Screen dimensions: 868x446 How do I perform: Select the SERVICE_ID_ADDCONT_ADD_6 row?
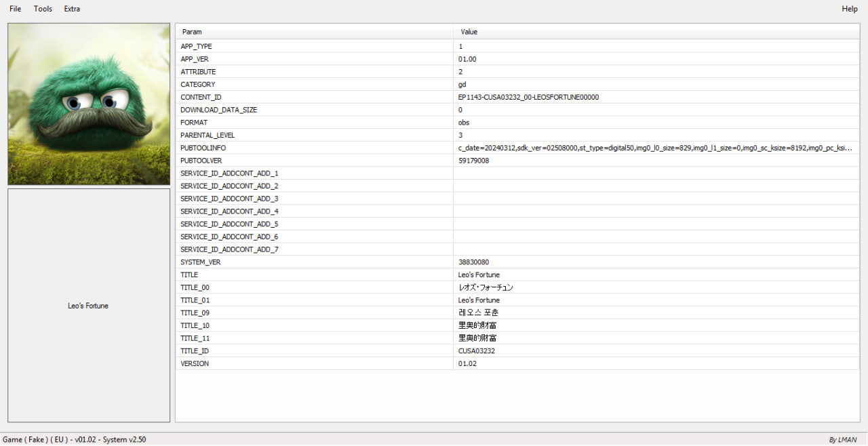coord(517,237)
